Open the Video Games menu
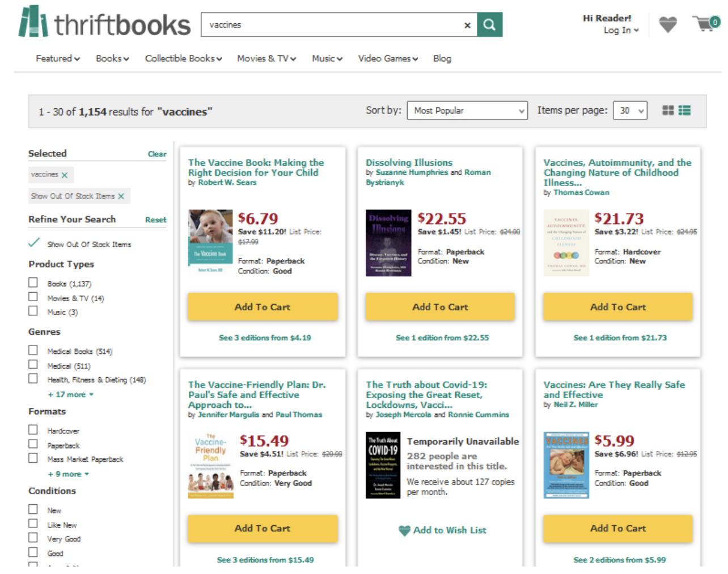 [388, 58]
